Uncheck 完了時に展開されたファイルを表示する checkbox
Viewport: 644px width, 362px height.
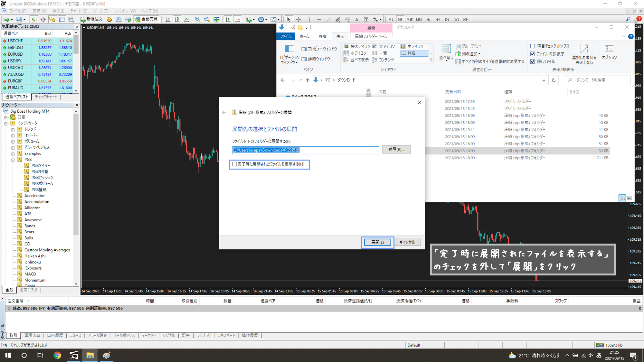234,164
